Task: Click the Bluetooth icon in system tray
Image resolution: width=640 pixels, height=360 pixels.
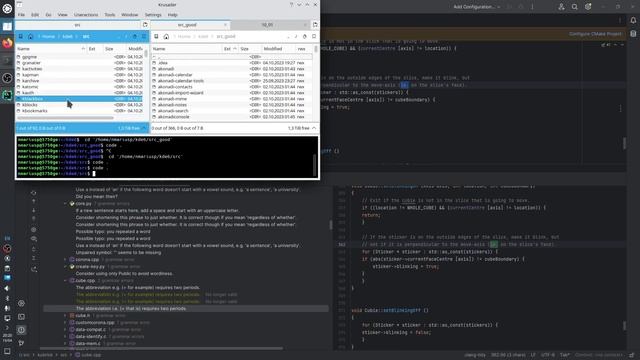Action: tap(7, 298)
